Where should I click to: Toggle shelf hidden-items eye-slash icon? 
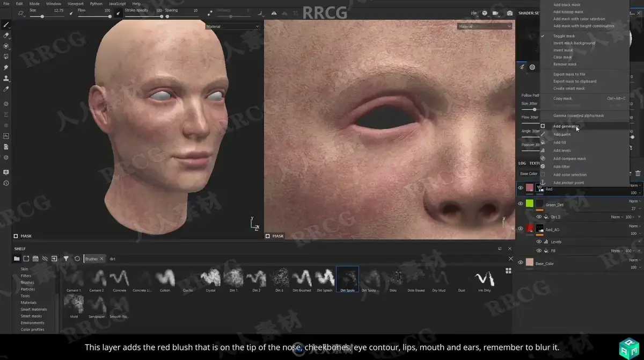45,258
